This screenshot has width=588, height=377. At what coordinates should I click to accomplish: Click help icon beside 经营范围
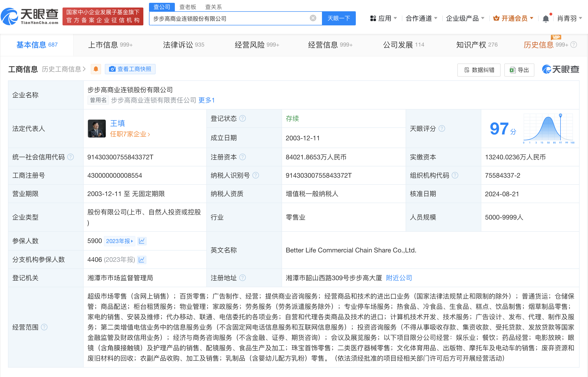point(44,327)
